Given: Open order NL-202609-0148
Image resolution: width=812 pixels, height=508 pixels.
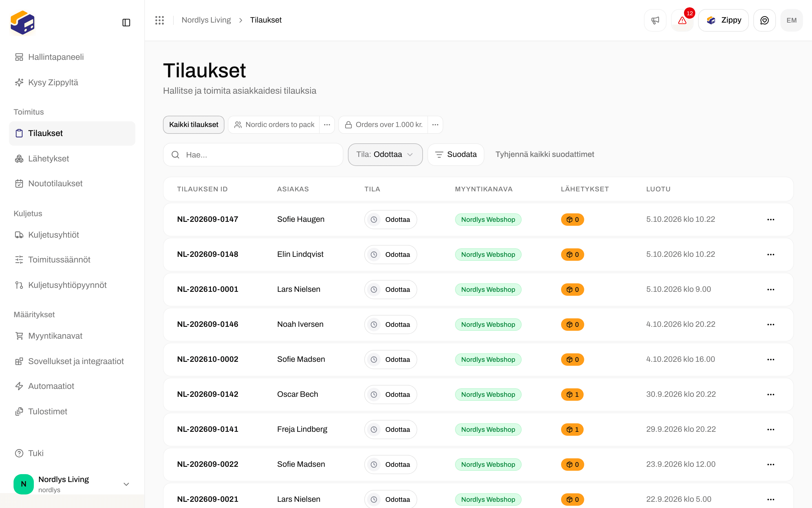Looking at the screenshot, I should tap(207, 254).
